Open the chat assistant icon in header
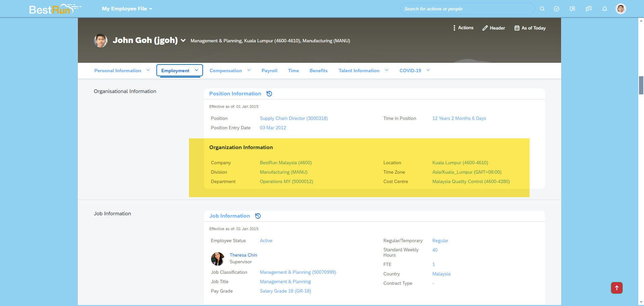644x306 pixels. [x=573, y=9]
